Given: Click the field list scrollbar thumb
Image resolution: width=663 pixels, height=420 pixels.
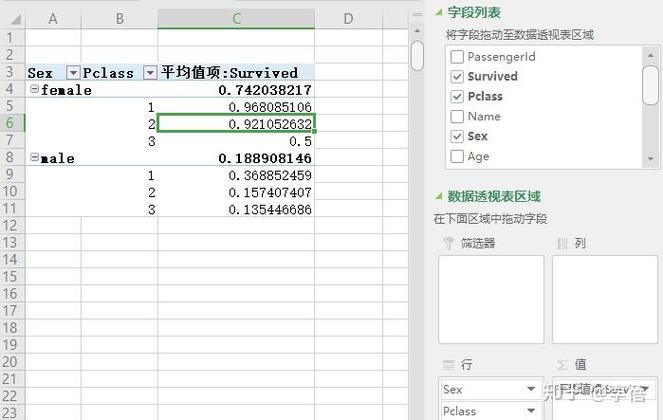Looking at the screenshot, I should pyautogui.click(x=650, y=85).
